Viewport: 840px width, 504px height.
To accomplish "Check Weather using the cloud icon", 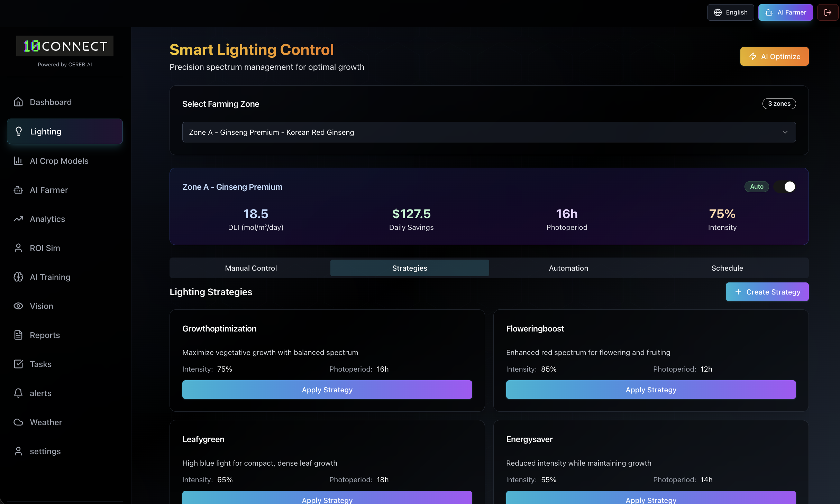I will [18, 422].
